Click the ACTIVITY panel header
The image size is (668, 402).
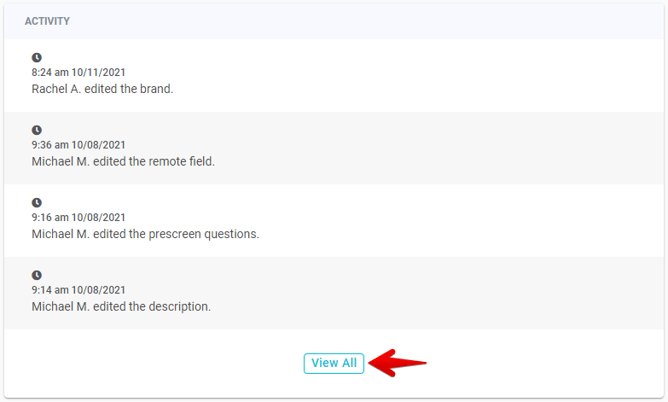click(47, 21)
